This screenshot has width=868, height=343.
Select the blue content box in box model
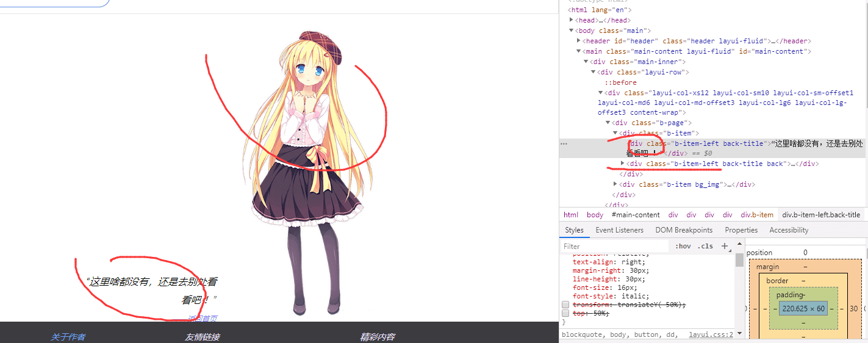click(x=803, y=309)
